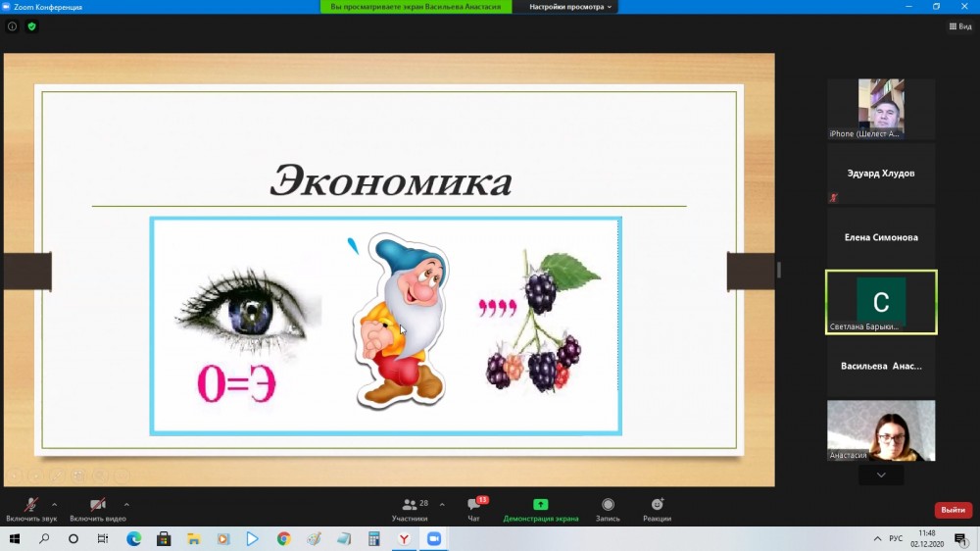The width and height of the screenshot is (980, 551).
Task: Open the Реакции reactions menu
Action: pyautogui.click(x=657, y=508)
